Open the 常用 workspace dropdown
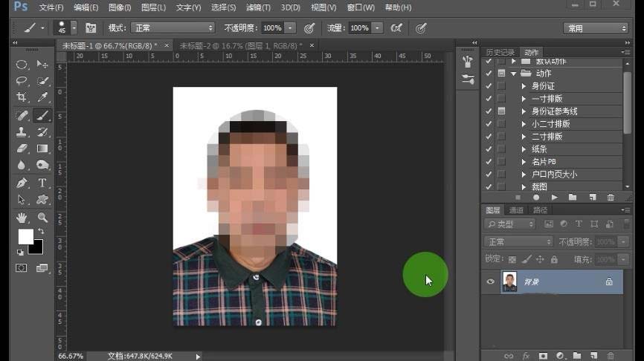Screen dimensions: 644x361 click(596, 28)
